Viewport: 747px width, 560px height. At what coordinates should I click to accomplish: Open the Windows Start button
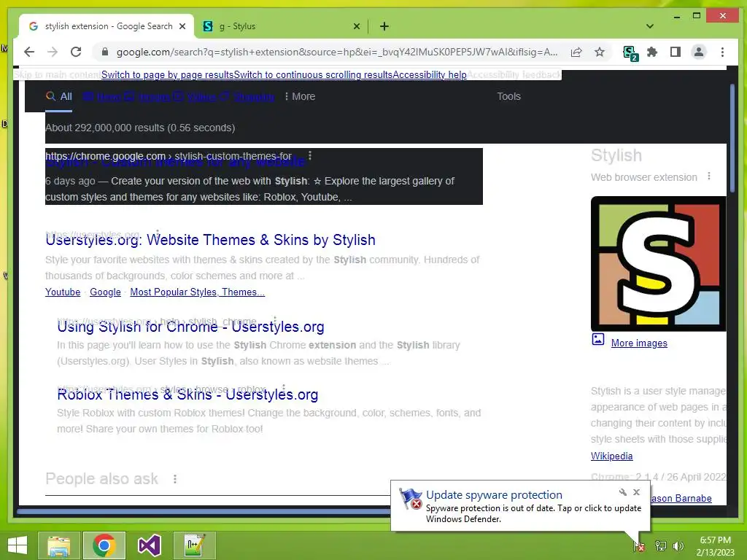click(18, 545)
